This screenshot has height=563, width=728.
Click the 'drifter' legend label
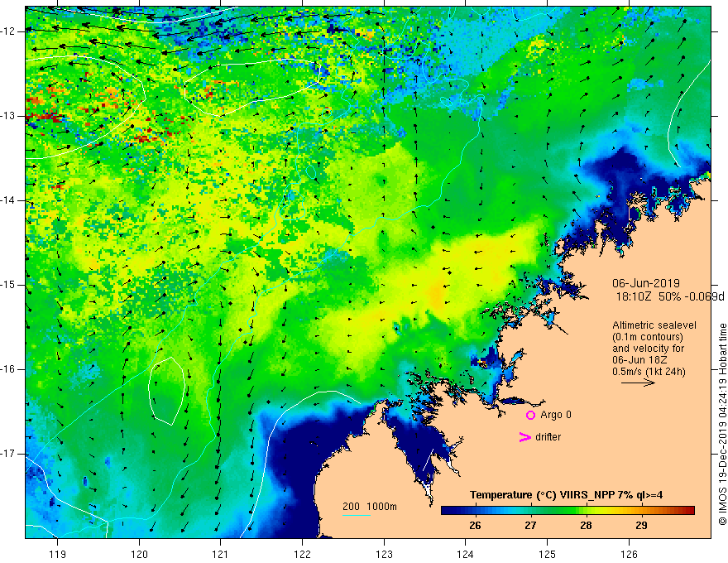point(548,437)
